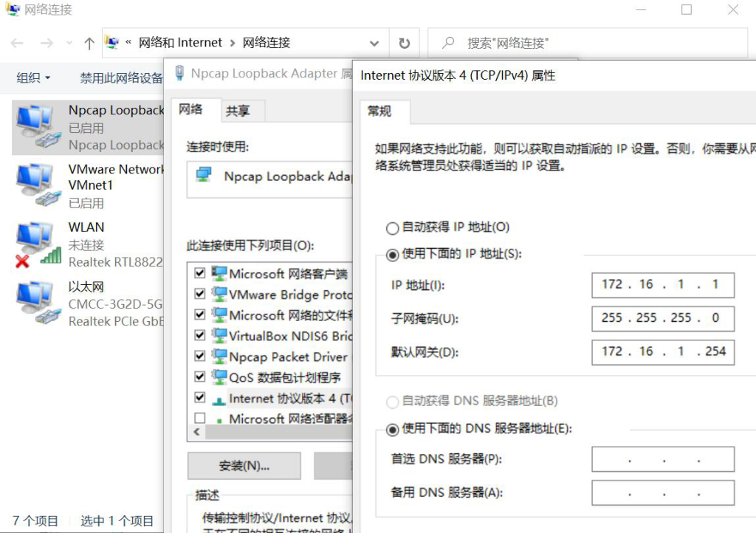Click the search magnifier icon

tap(448, 43)
